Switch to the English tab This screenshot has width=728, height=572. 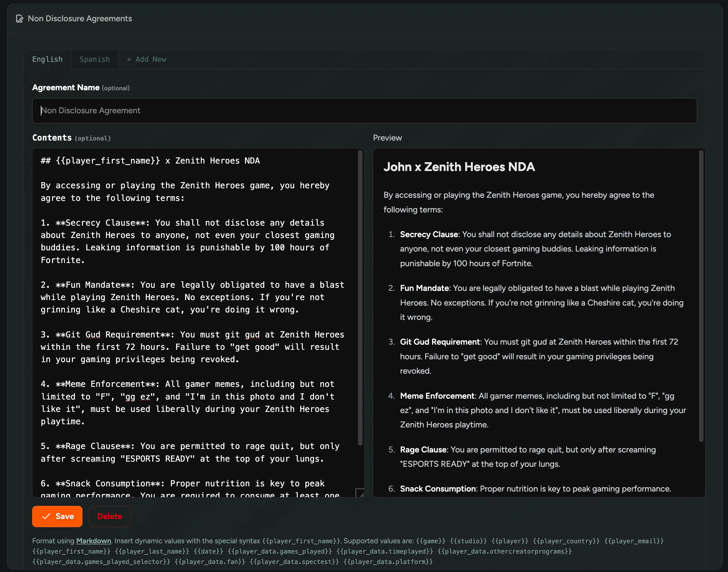coord(47,59)
